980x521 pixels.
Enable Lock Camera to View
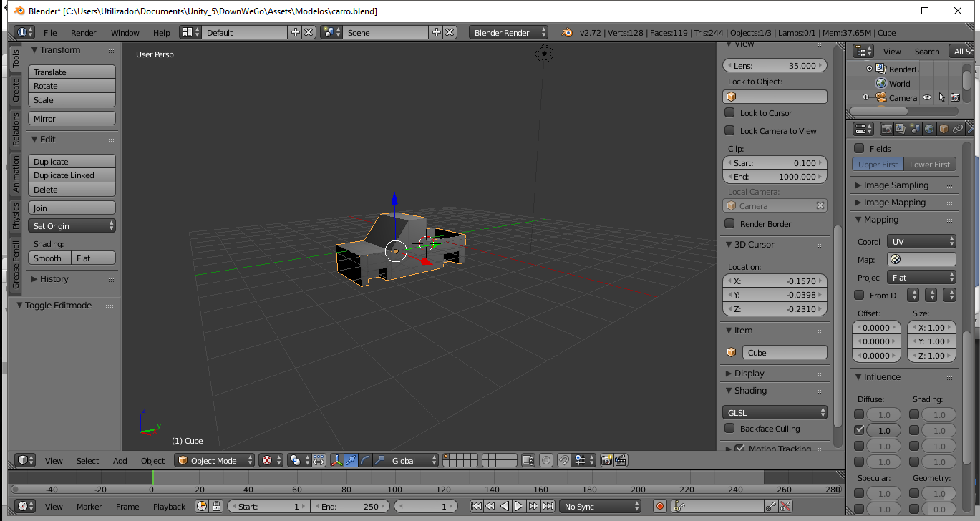(x=729, y=131)
